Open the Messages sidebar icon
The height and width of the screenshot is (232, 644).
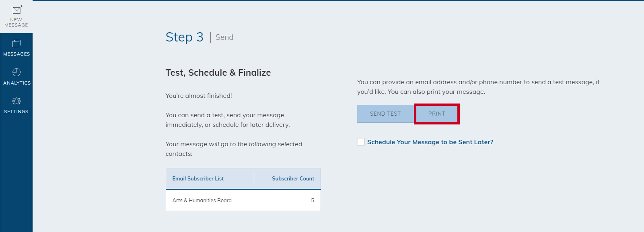[16, 43]
